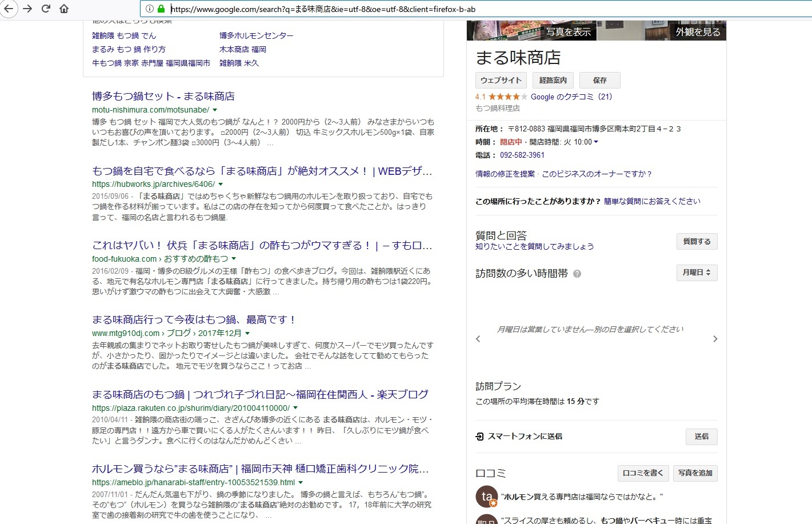Viewport: 812px width, 524px height.
Task: Click the 4.1 star rating display
Action: [x=501, y=97]
